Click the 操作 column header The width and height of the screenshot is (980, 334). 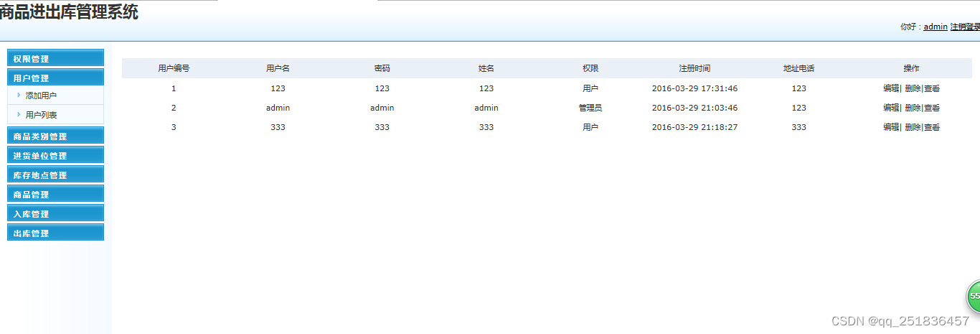[912, 68]
